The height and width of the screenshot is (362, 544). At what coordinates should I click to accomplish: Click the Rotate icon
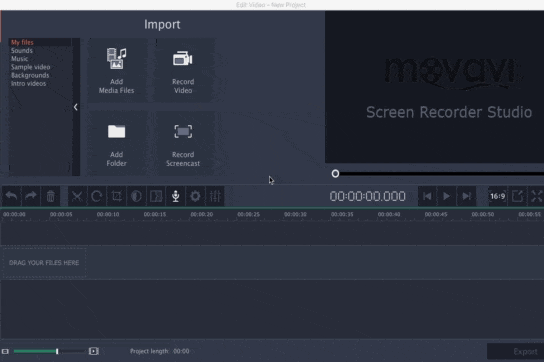96,196
